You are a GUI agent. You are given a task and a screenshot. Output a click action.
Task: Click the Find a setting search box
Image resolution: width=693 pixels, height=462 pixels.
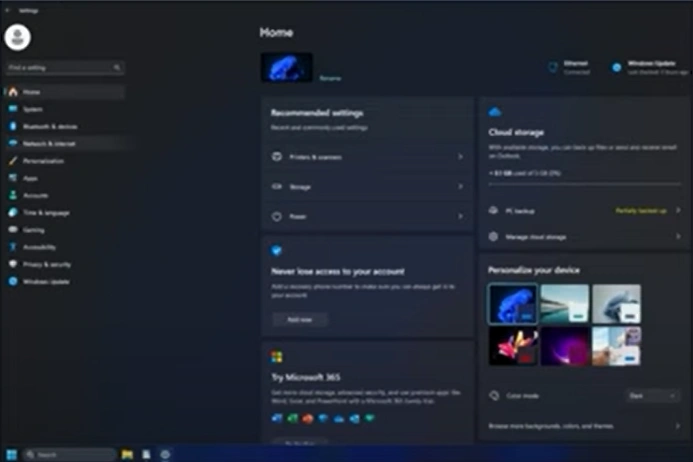tap(64, 68)
